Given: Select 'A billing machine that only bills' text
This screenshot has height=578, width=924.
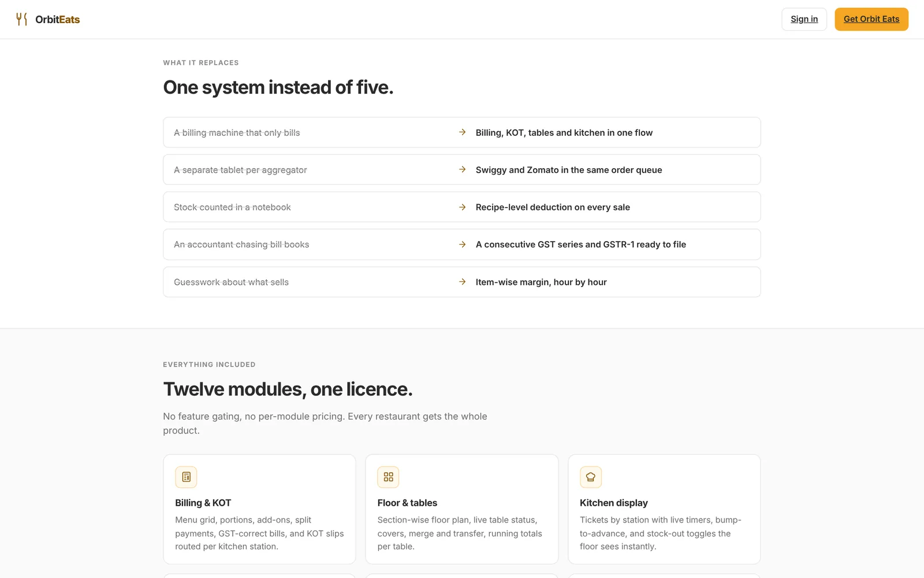Looking at the screenshot, I should click(237, 133).
